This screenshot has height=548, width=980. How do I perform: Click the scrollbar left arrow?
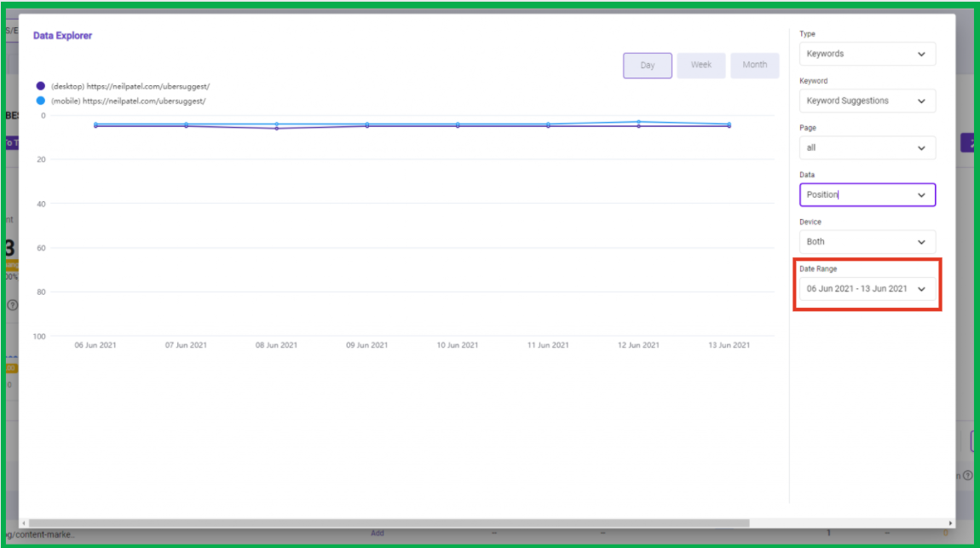24,523
